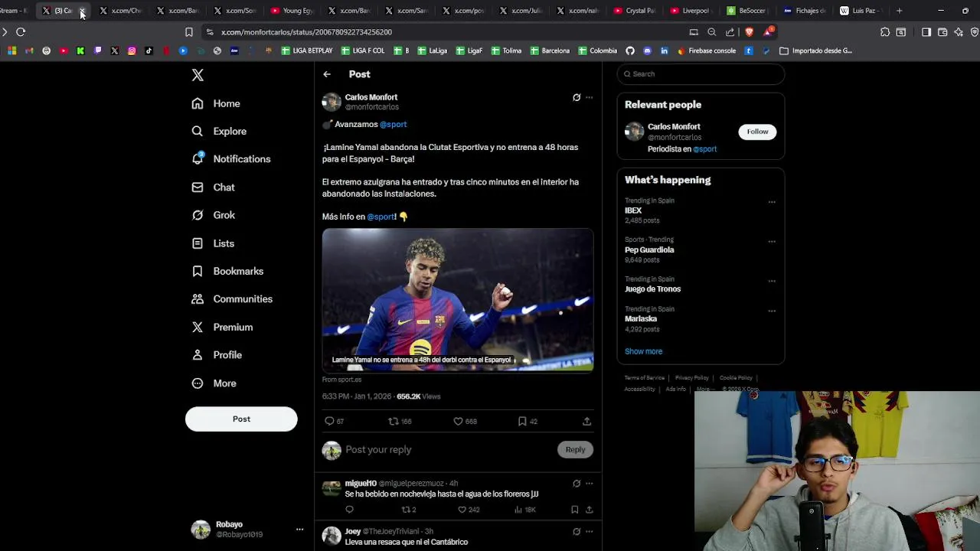
Task: Go back with the arrow beside Post
Action: 327,74
